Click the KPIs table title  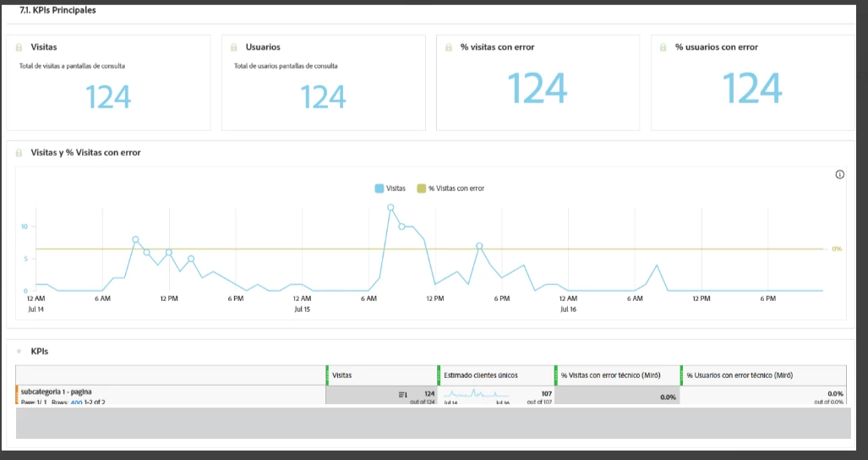pos(40,352)
